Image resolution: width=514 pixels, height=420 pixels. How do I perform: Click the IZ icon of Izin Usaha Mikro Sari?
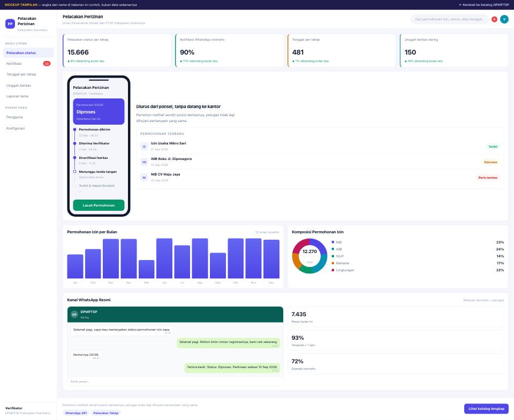click(x=144, y=147)
